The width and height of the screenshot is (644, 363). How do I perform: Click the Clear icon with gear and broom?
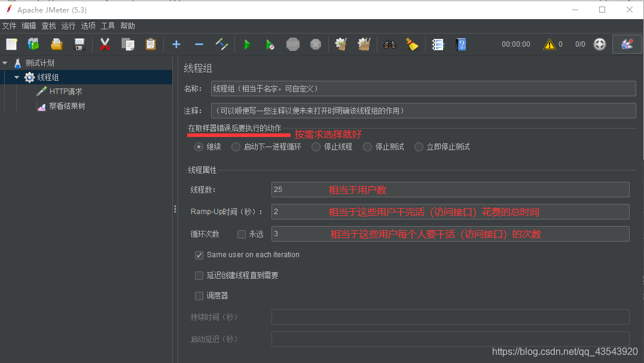point(341,44)
